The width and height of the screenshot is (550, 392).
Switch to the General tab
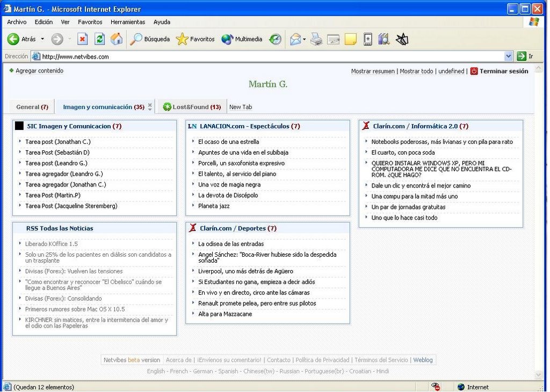(32, 107)
